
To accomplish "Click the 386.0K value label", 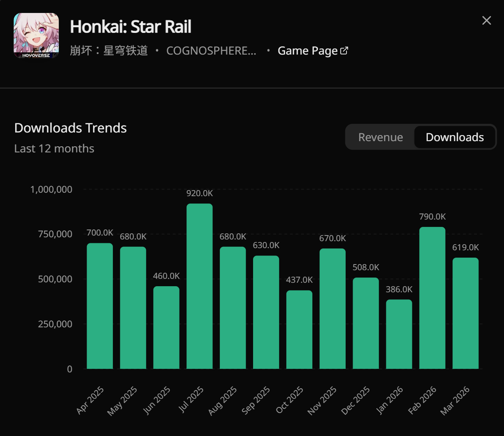I will pos(399,290).
